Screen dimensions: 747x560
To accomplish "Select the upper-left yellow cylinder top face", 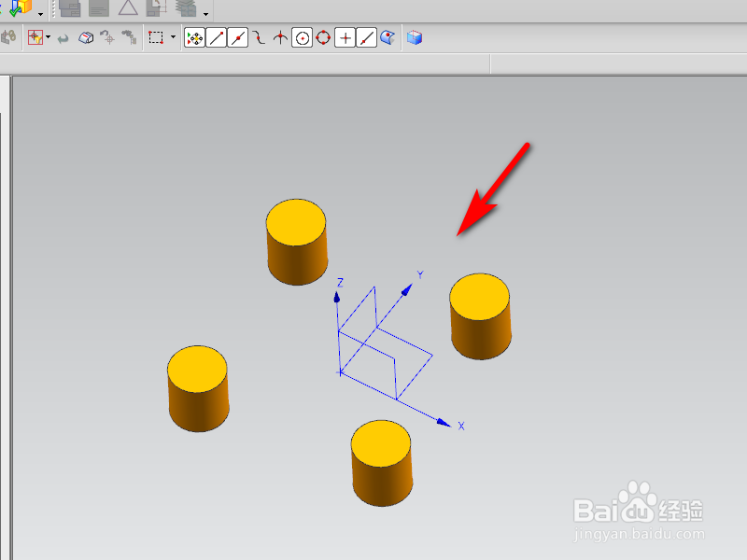I will coord(296,222).
